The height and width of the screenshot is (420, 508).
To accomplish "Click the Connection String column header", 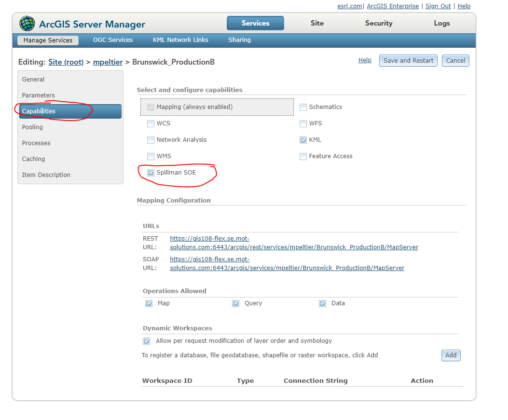I will point(316,381).
